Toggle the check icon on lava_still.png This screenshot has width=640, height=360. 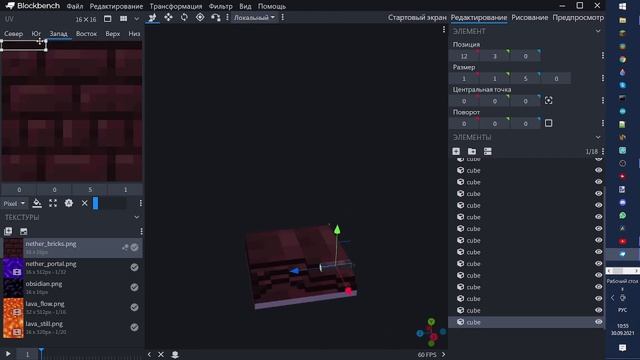pos(134,327)
